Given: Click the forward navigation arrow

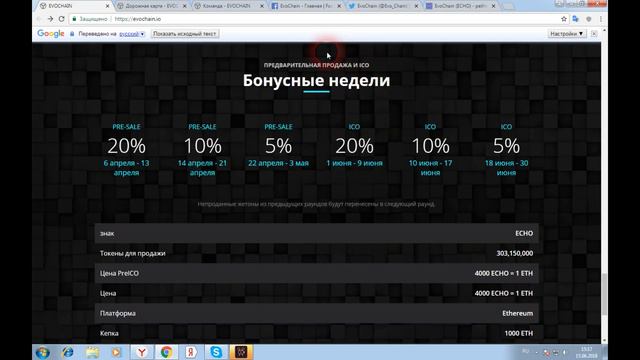Looking at the screenshot, I should pos(50,19).
